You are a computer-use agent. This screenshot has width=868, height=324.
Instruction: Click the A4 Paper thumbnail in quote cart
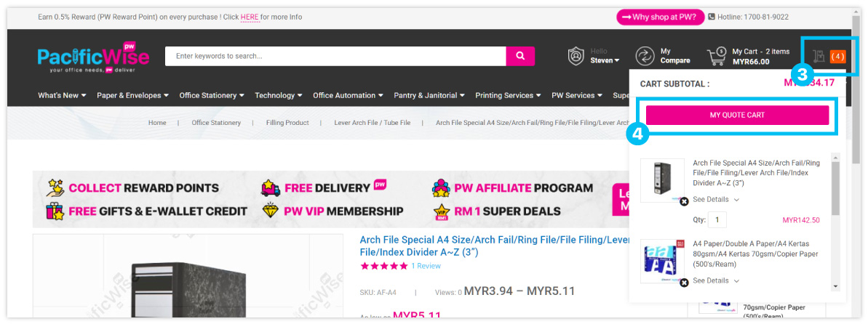tap(662, 262)
